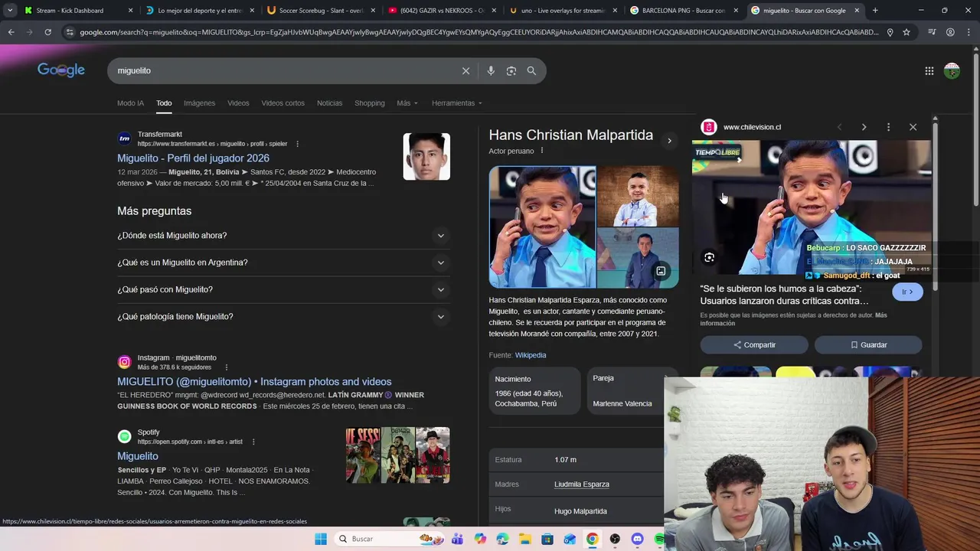980x551 pixels.
Task: Open the Más search filters dropdown
Action: coord(407,103)
